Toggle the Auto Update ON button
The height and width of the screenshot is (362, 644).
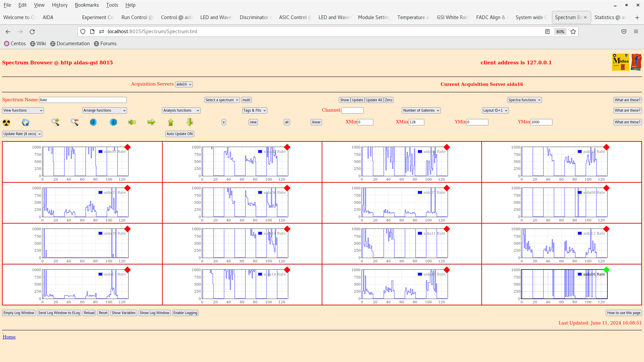180,134
